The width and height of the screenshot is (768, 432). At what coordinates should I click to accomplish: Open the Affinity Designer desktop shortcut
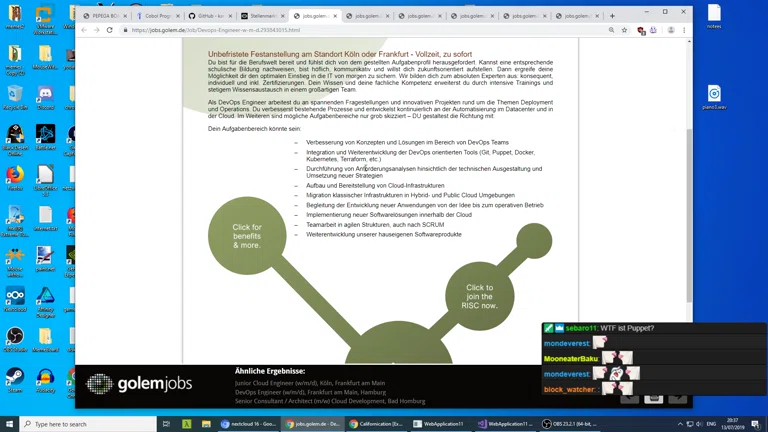pyautogui.click(x=45, y=302)
